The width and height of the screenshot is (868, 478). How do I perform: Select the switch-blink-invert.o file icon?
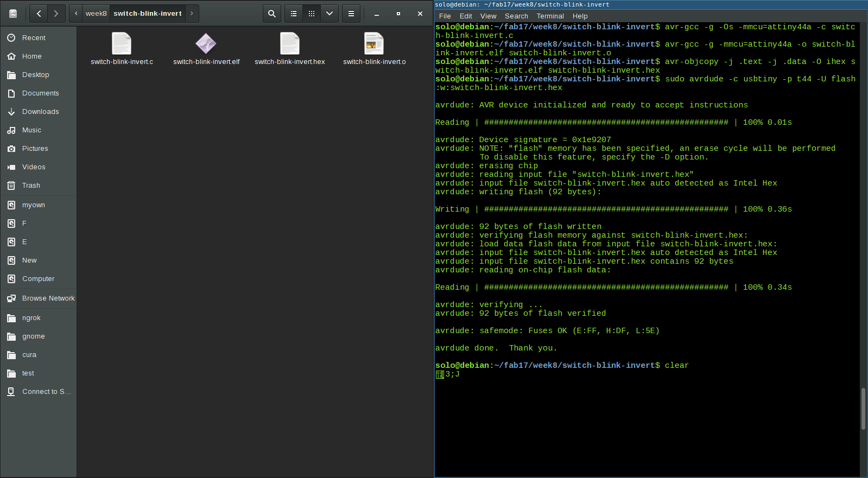click(x=374, y=43)
